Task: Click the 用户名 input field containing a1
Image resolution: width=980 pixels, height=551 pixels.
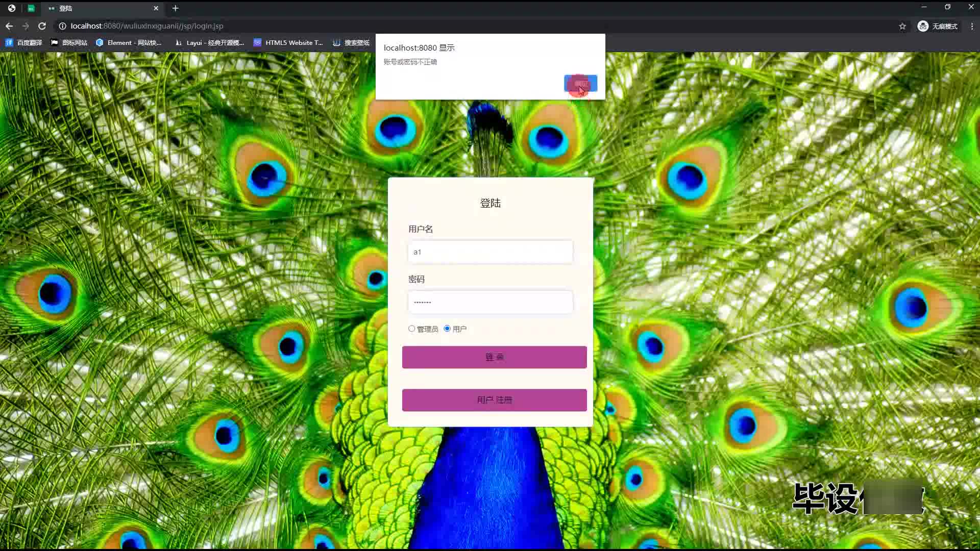Action: coord(490,252)
